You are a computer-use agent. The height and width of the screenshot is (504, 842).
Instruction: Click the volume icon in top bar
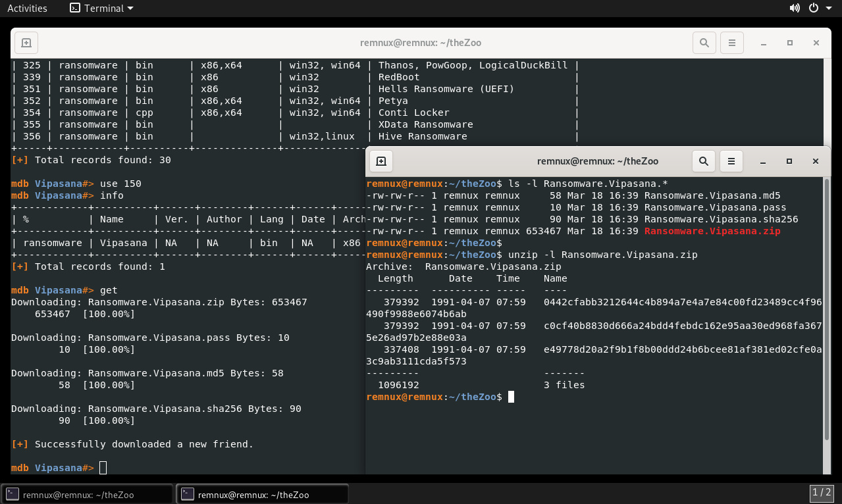pyautogui.click(x=795, y=8)
